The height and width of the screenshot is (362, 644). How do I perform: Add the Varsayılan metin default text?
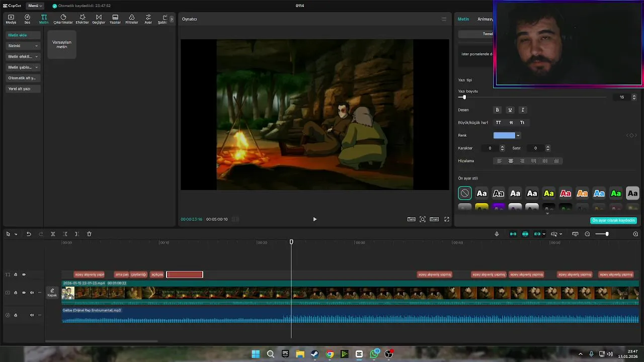pyautogui.click(x=62, y=44)
